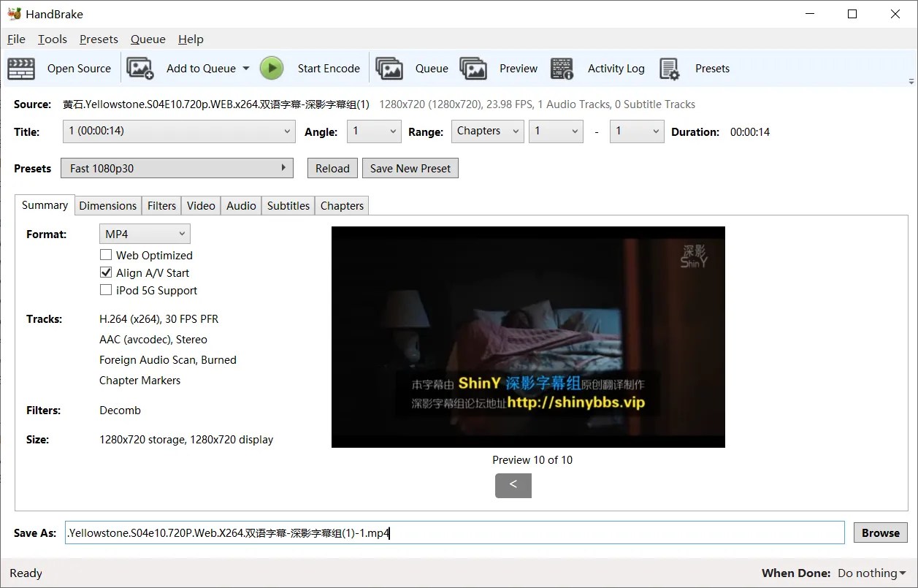Open the Format dropdown showing MP4
The height and width of the screenshot is (588, 918).
[x=144, y=234]
